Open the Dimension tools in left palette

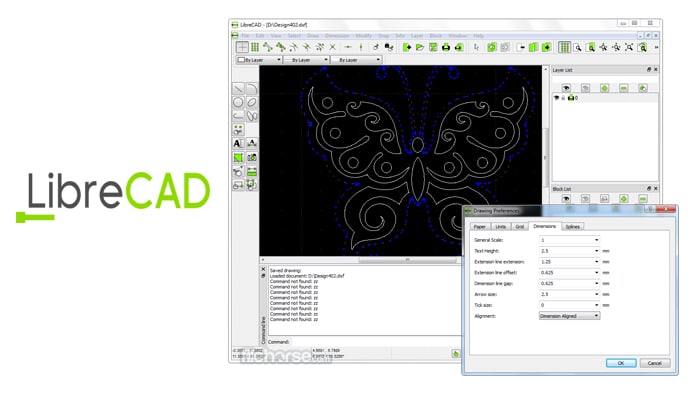point(252,143)
